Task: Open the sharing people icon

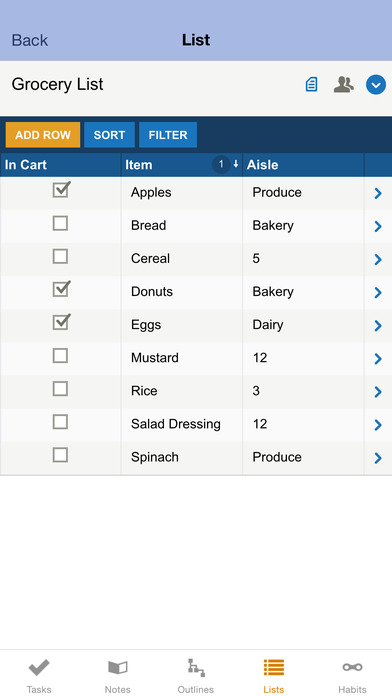Action: pos(344,84)
